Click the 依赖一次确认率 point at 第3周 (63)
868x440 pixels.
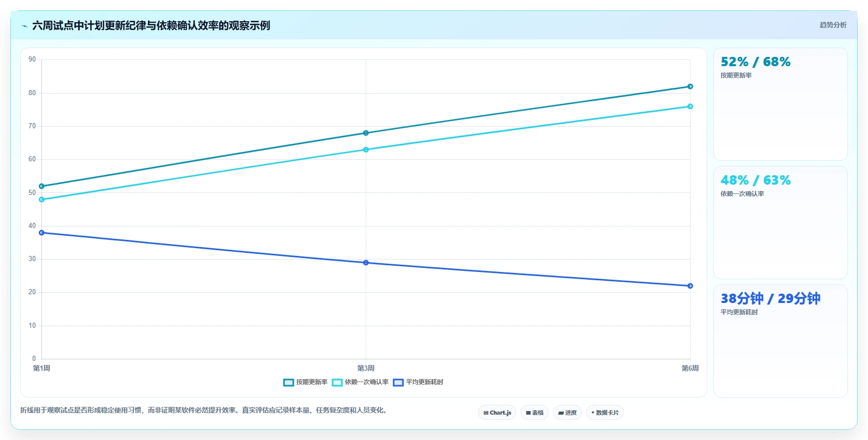pos(366,149)
